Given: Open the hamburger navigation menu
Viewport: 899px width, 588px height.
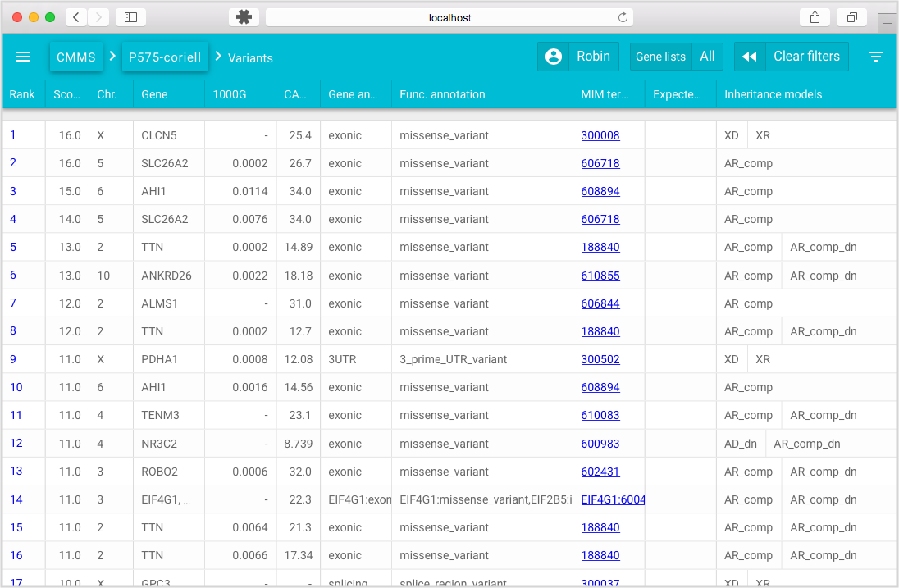Looking at the screenshot, I should click(23, 57).
